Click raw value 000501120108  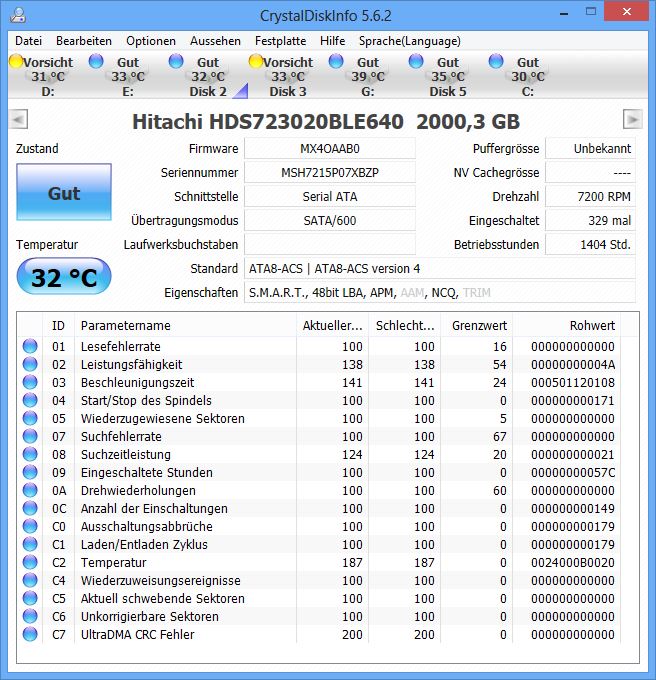[x=573, y=382]
